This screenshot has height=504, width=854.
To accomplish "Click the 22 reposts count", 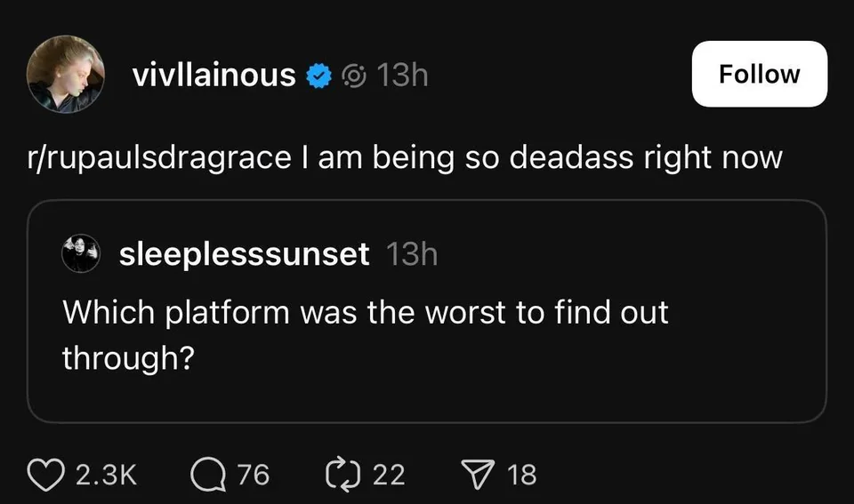I will click(x=389, y=475).
